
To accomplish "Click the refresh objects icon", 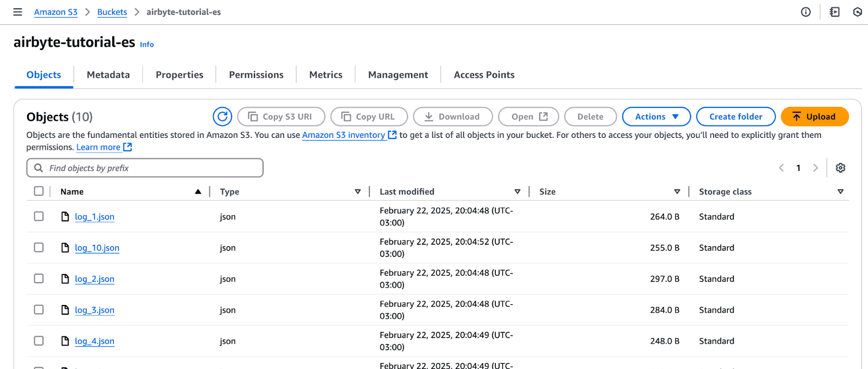I will tap(222, 117).
